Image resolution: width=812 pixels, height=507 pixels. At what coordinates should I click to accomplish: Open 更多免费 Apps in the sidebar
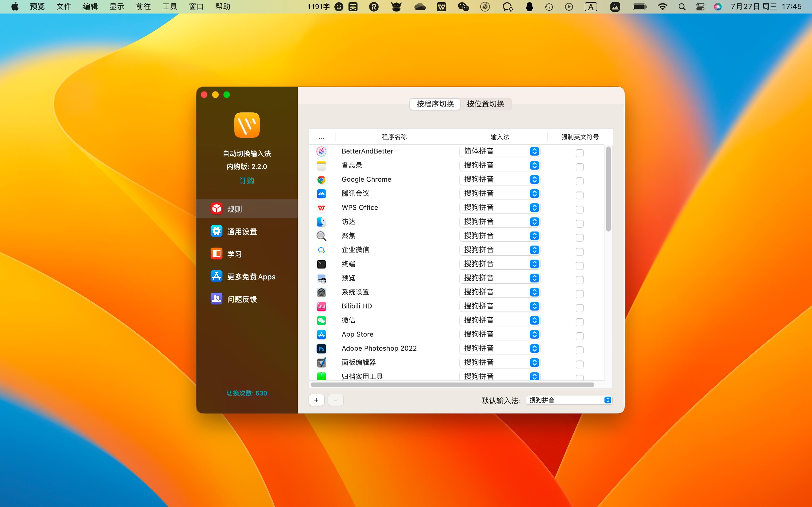[x=251, y=276]
